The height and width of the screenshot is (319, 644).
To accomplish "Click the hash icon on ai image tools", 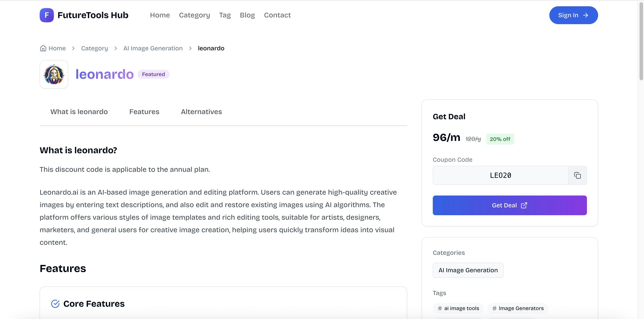I will (440, 308).
